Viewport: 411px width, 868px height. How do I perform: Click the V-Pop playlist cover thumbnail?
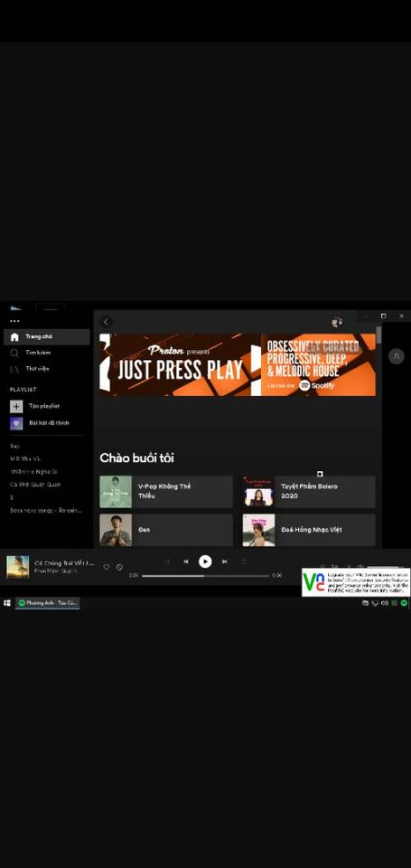(x=116, y=492)
